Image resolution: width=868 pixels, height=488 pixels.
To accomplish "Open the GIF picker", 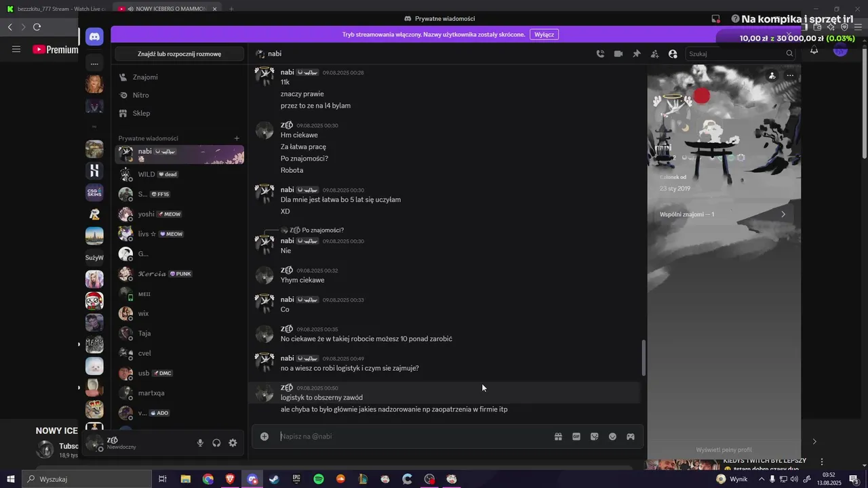I will point(576,436).
